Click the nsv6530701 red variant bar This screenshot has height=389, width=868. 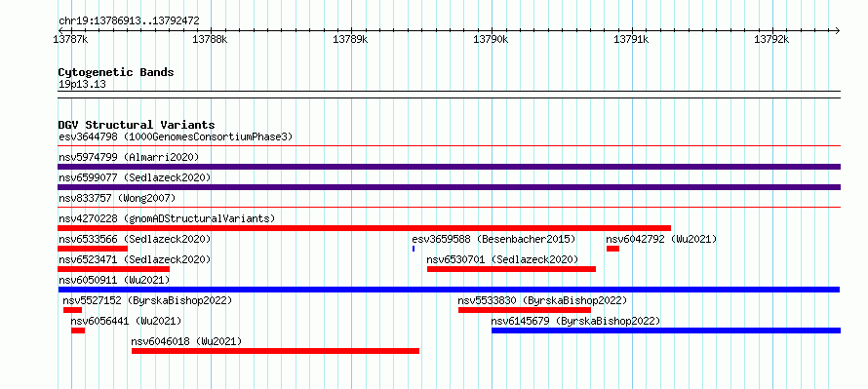click(511, 269)
